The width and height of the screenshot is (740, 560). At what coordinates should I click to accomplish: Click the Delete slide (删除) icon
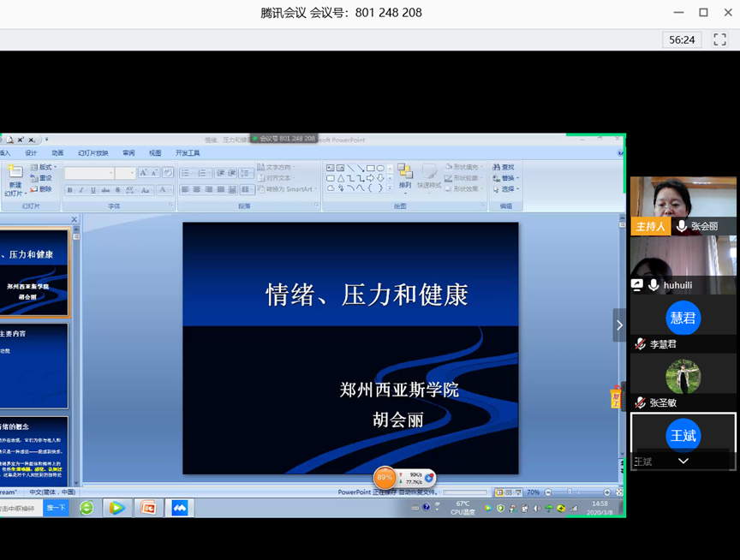point(41,189)
